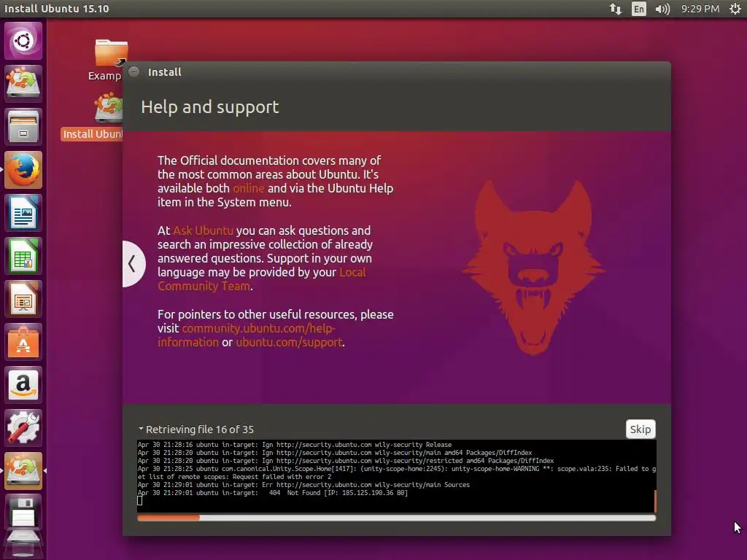747x560 pixels.
Task: Open the Ask Ubuntu link
Action: pos(203,230)
